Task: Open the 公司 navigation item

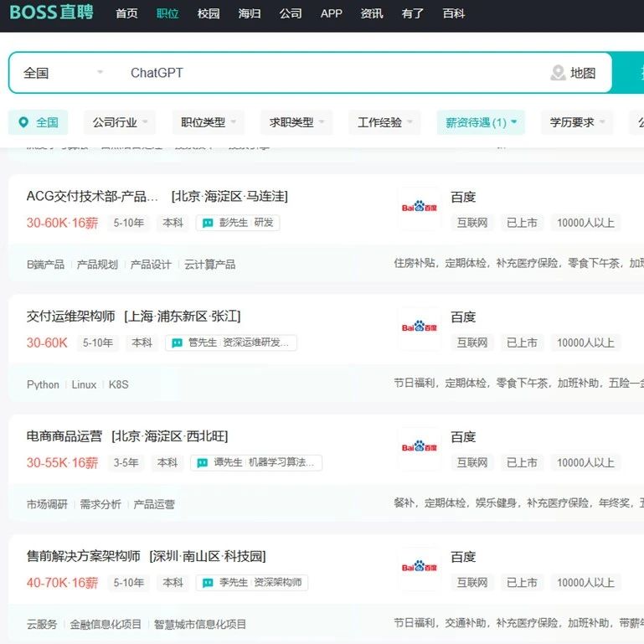Action: pyautogui.click(x=291, y=13)
